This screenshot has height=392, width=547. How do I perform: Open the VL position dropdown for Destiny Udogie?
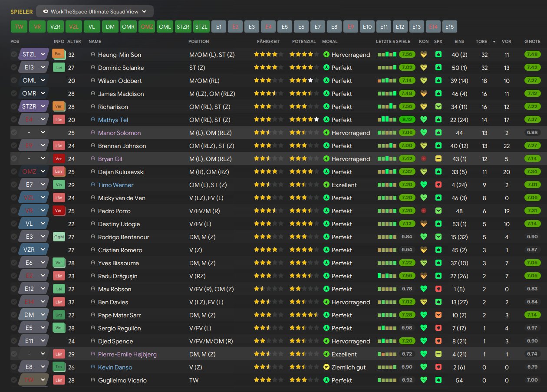[34, 224]
